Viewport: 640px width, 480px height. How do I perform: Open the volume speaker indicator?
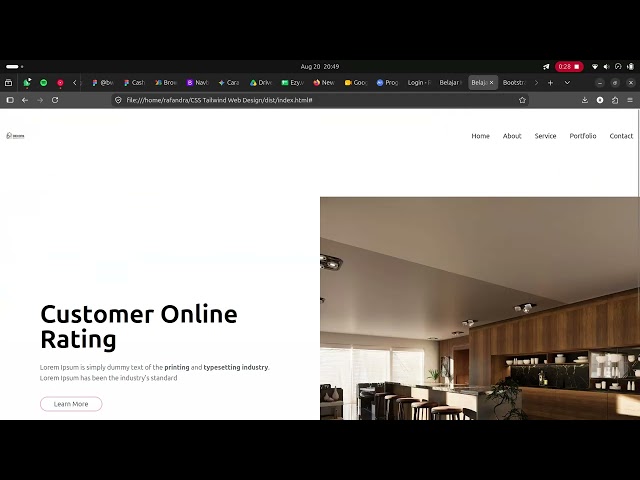[x=607, y=67]
